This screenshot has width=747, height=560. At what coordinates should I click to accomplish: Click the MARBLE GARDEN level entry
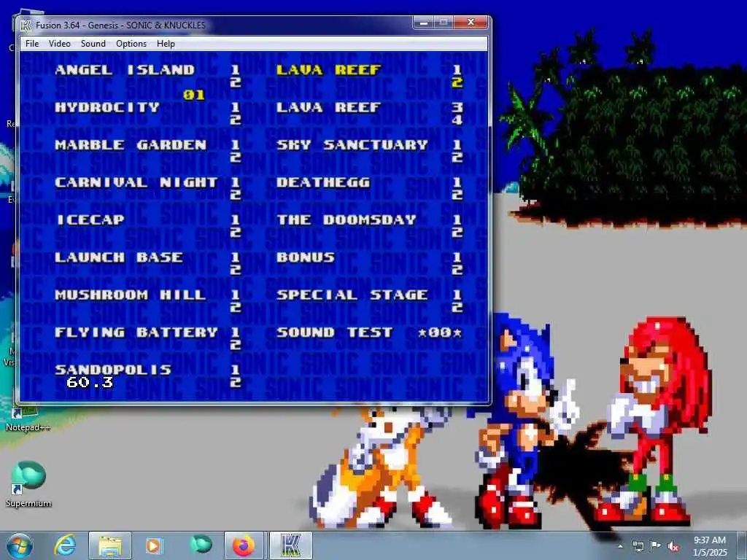coord(131,145)
